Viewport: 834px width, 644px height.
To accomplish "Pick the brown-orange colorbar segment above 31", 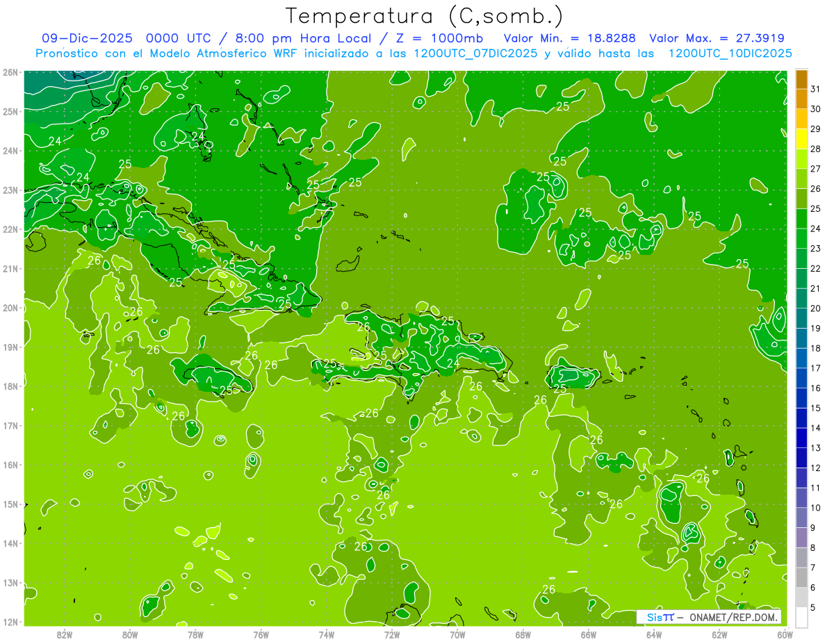I will coord(801,79).
